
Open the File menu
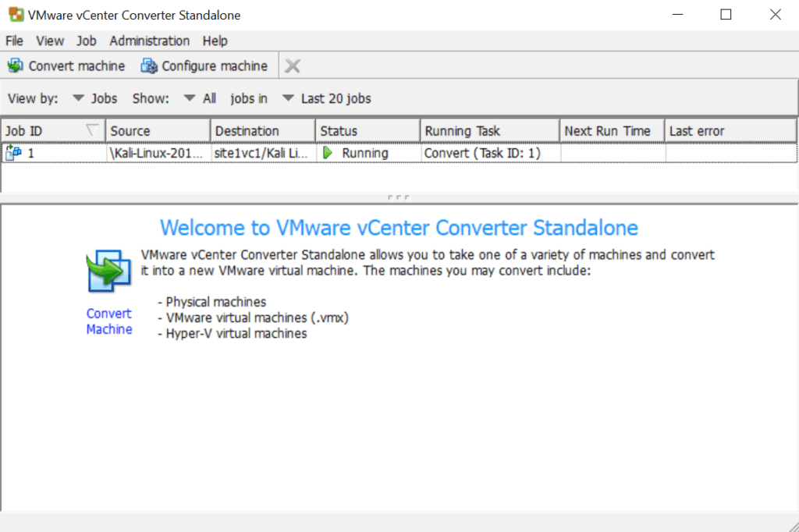pos(14,41)
